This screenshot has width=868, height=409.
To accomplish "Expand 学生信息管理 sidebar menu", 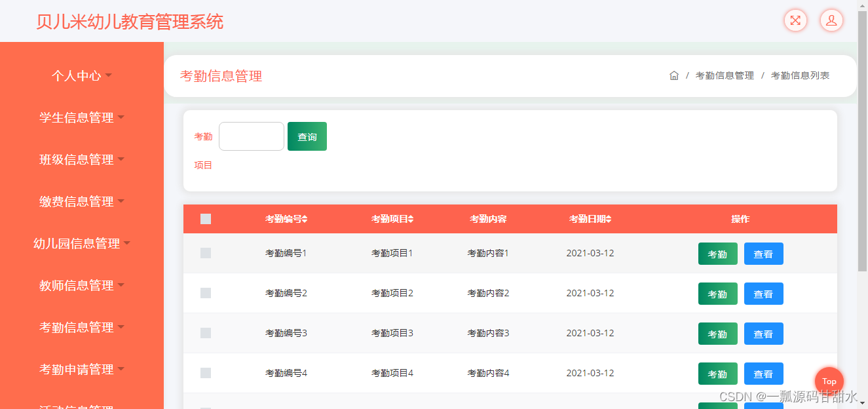I will coord(82,118).
